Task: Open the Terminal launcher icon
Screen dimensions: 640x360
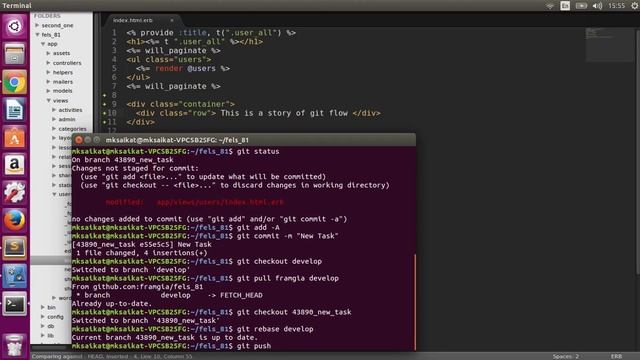Action: [x=14, y=304]
